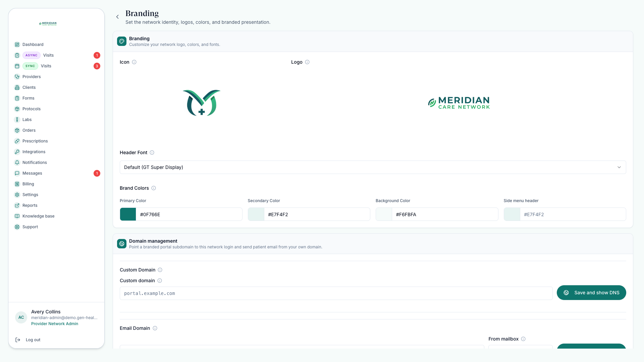644x362 pixels.
Task: Click the Messages red badge count
Action: pyautogui.click(x=97, y=173)
